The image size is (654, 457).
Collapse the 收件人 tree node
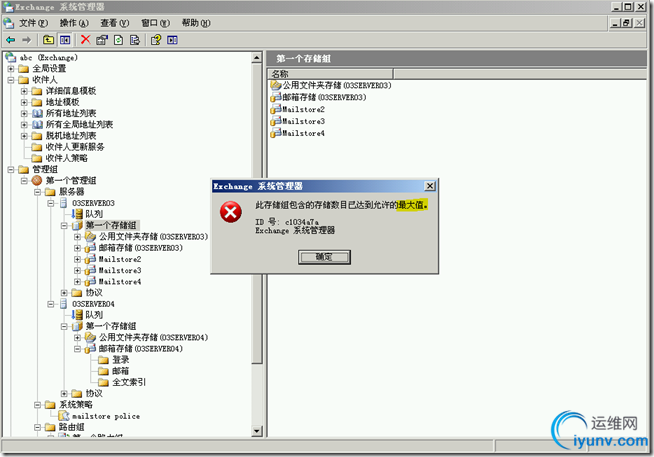tap(11, 80)
